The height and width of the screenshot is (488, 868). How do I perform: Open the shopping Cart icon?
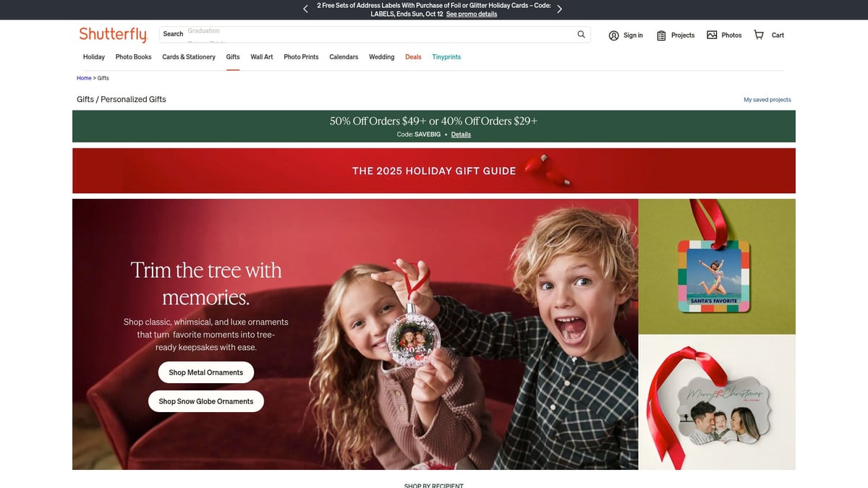click(x=759, y=35)
